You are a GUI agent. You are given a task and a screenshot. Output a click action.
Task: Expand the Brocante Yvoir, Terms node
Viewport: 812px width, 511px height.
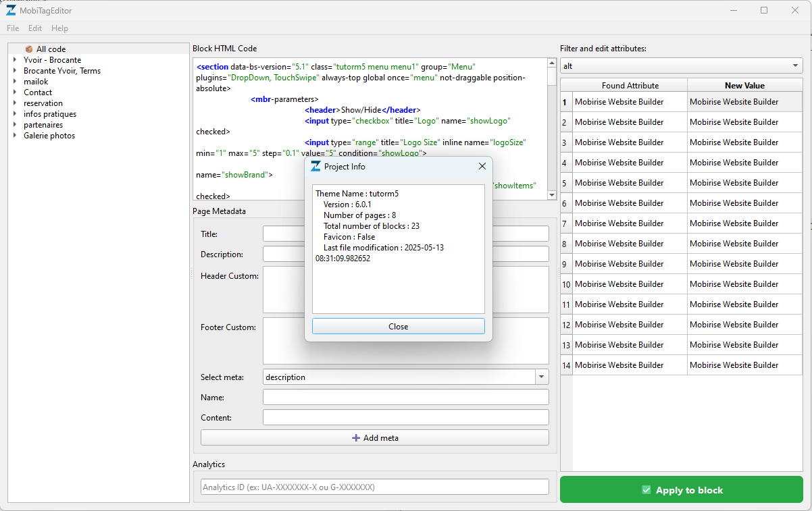click(15, 71)
